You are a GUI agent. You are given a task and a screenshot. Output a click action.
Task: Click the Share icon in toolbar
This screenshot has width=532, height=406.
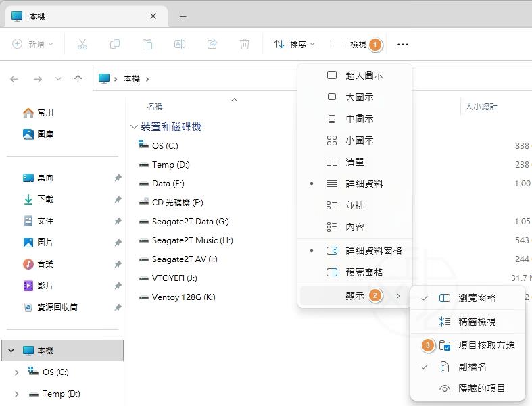click(x=212, y=44)
